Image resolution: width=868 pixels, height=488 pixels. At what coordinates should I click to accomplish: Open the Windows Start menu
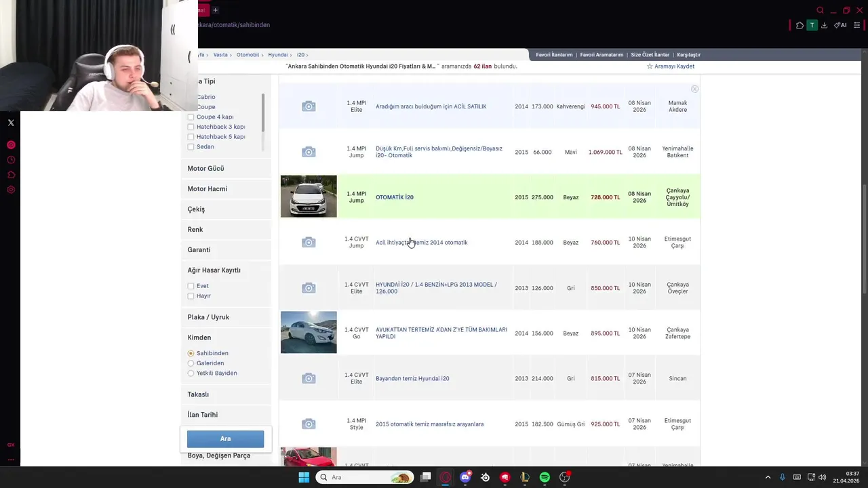(x=304, y=477)
